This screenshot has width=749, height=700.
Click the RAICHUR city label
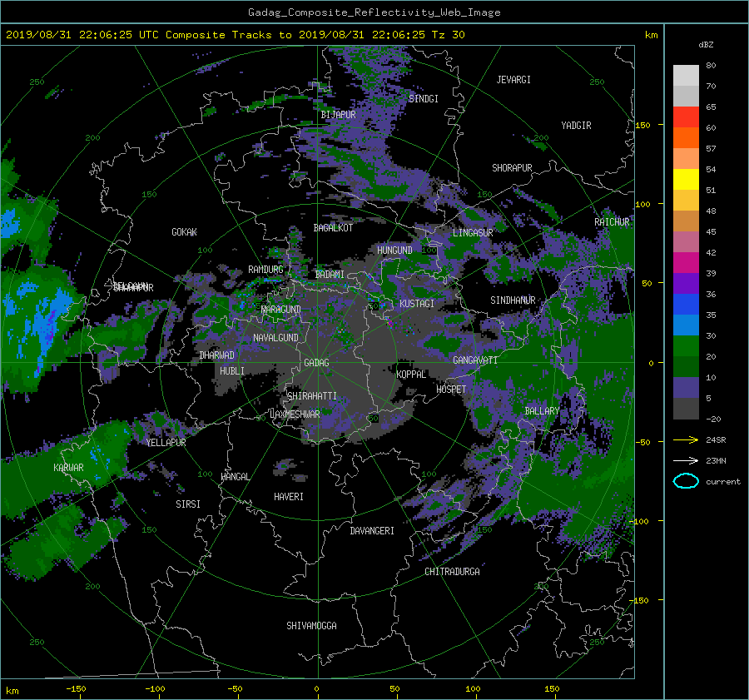point(612,222)
